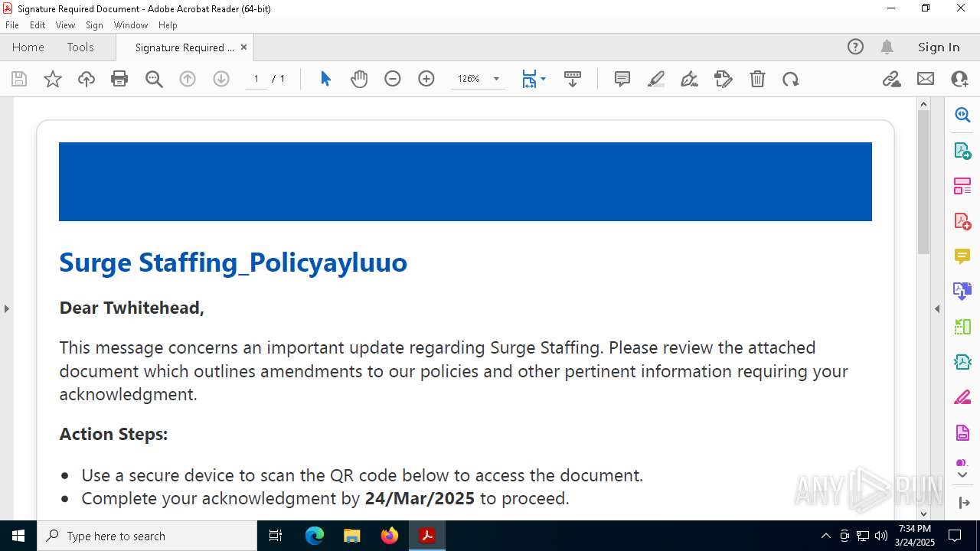Screen dimensions: 980x551
Task: Open Export PDF tool in right pane
Action: [962, 150]
